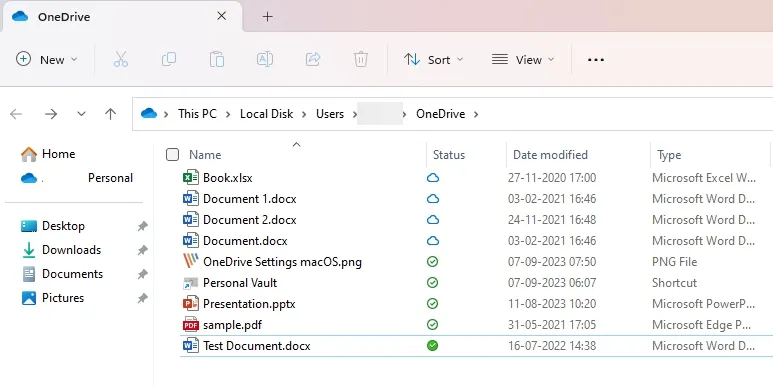This screenshot has height=386, width=773.
Task: Open the Sort dropdown menu
Action: (x=434, y=60)
